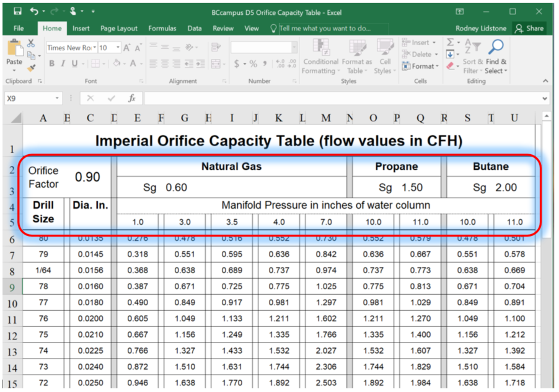The image size is (559, 392).
Task: Open the font name dropdown
Action: 94,48
